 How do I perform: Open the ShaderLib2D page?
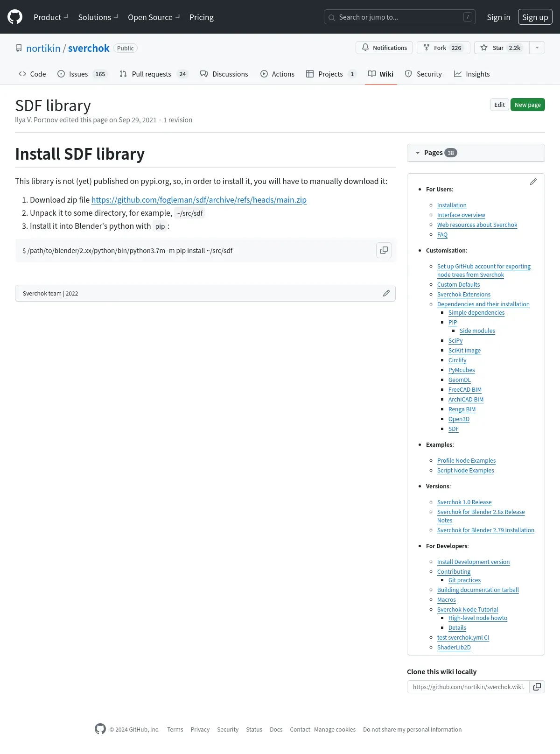click(x=454, y=647)
